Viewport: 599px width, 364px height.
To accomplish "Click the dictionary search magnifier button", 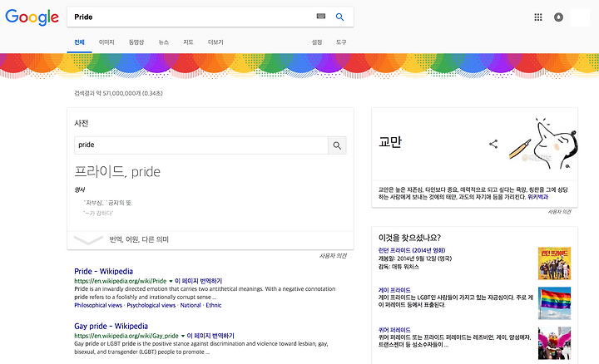I will tap(337, 145).
